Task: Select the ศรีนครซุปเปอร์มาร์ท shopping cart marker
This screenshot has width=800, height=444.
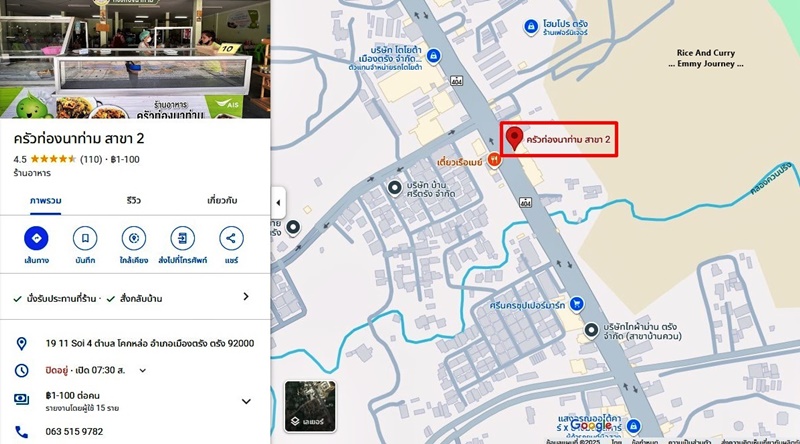Action: coord(577,304)
